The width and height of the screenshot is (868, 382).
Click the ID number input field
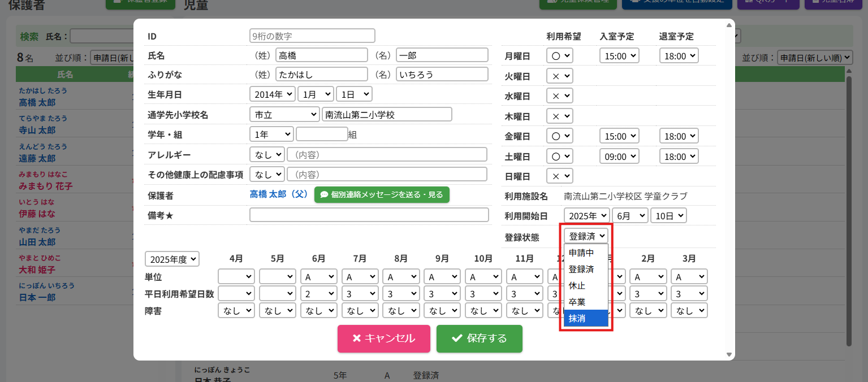click(x=312, y=36)
